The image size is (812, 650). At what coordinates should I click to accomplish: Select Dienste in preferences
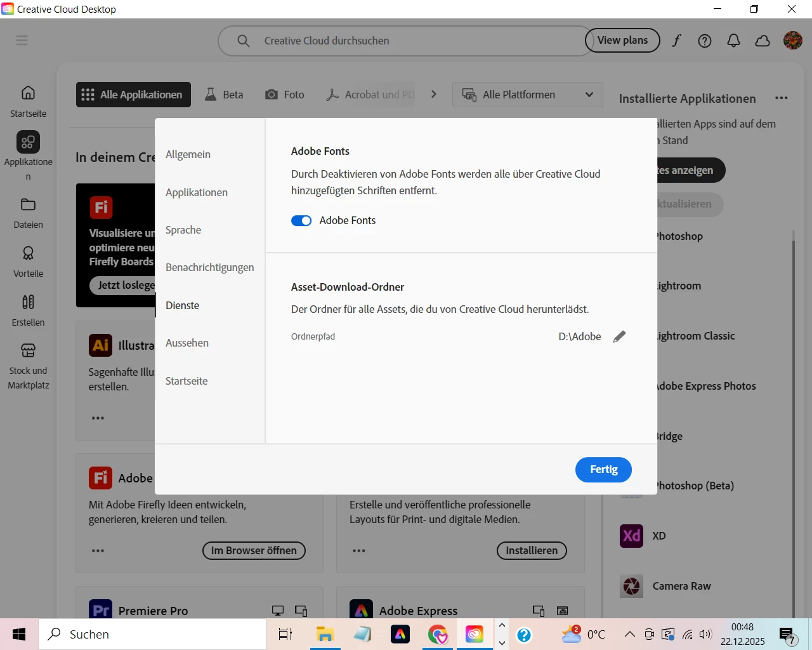coord(183,306)
